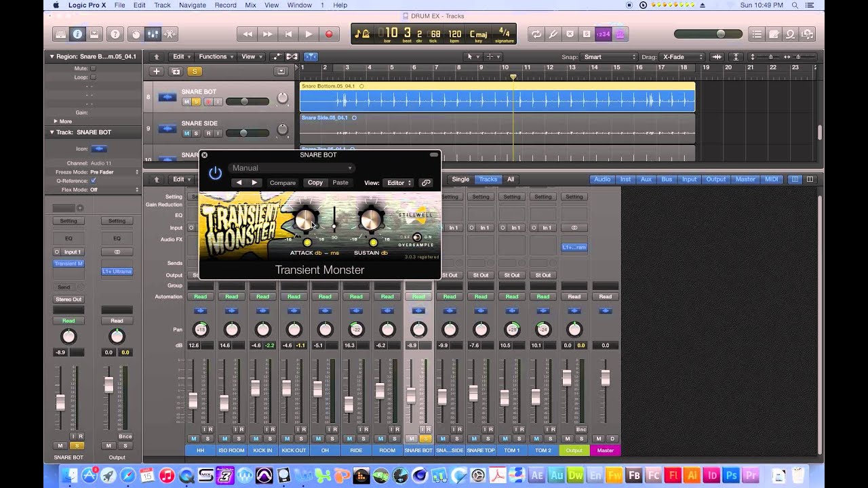Start playback with Play button
Screen dimensions: 868x488
coord(309,34)
